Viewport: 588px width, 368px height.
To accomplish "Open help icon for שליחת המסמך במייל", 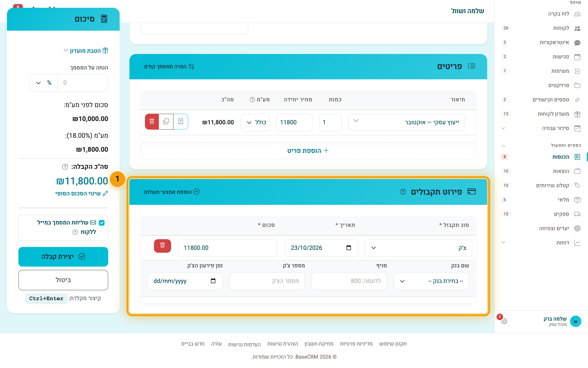I will pos(75,232).
